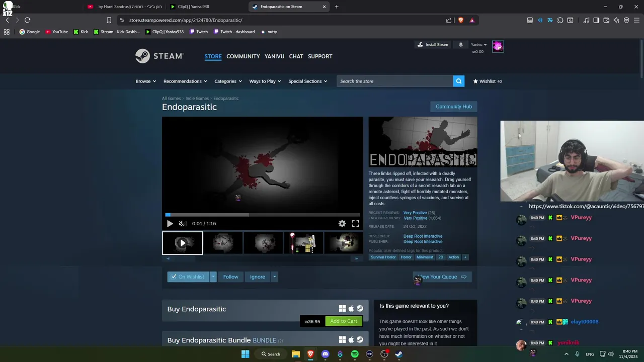Expand the Yanivu account dropdown

[478, 45]
